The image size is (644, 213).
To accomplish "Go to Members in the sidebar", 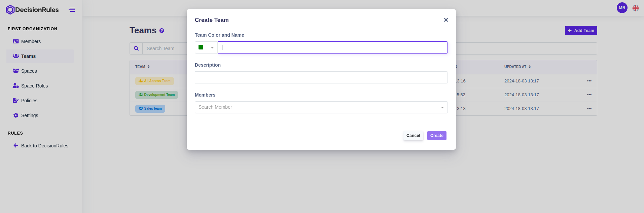I will 31,41.
